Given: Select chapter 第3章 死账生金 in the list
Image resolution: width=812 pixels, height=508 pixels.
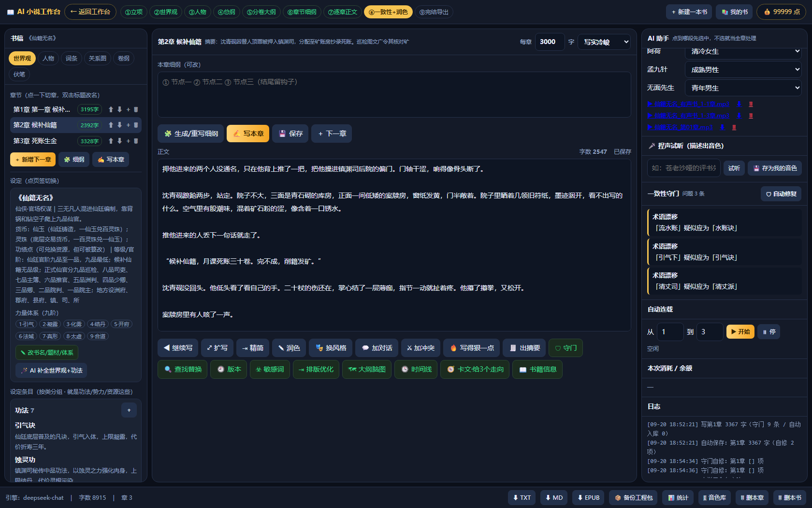Looking at the screenshot, I should pyautogui.click(x=76, y=141).
